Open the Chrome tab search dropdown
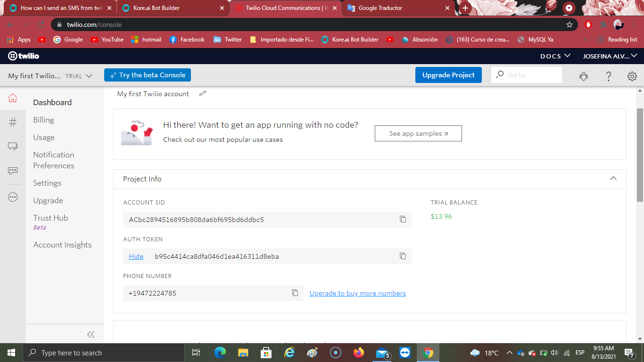 click(570, 8)
